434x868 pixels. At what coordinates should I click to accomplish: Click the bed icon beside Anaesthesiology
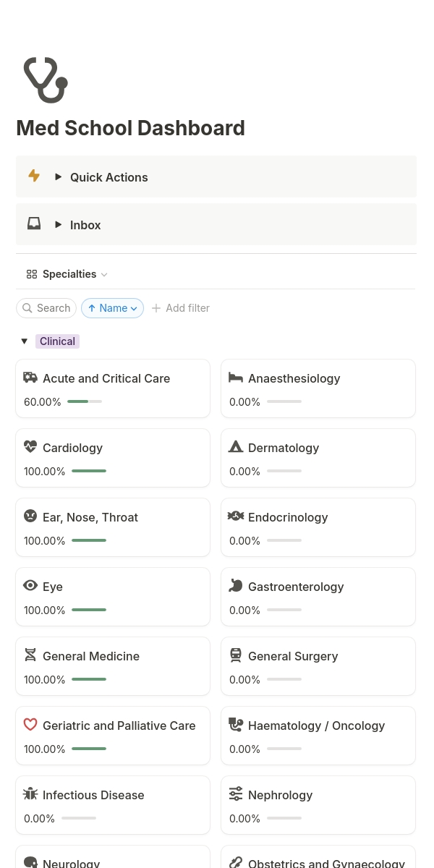pos(236,378)
